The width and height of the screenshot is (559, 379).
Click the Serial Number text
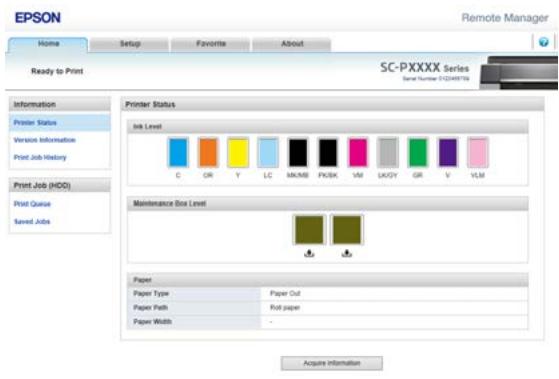coord(436,78)
